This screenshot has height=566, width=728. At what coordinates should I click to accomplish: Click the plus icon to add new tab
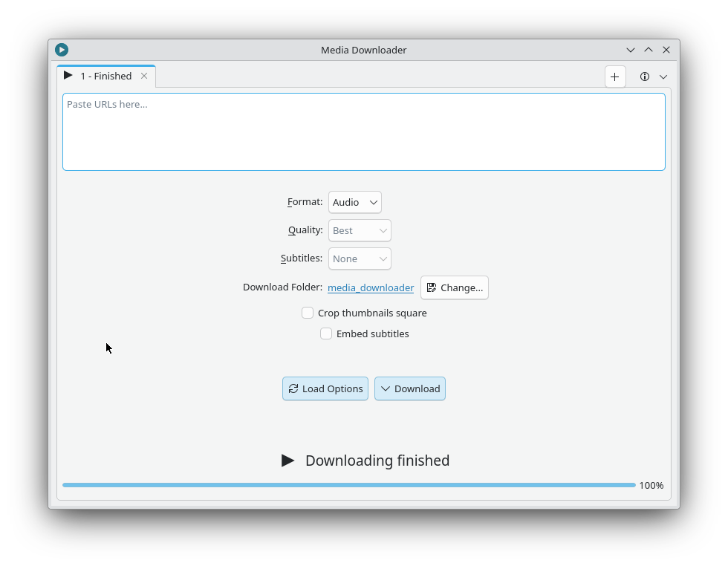(x=615, y=77)
